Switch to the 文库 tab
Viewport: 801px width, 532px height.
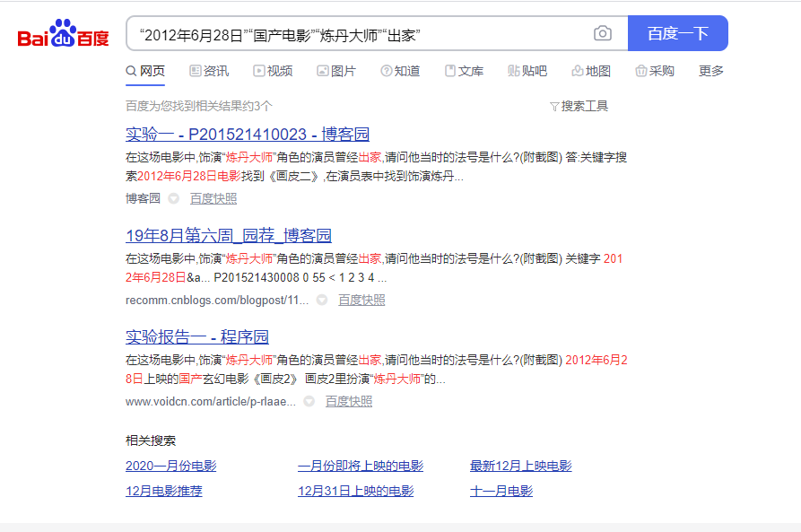click(x=464, y=71)
